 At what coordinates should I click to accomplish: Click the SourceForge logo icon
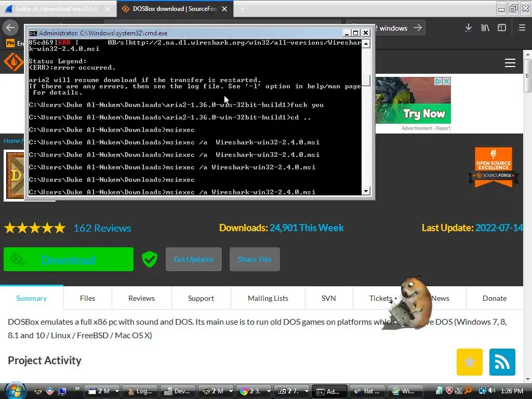point(14,62)
